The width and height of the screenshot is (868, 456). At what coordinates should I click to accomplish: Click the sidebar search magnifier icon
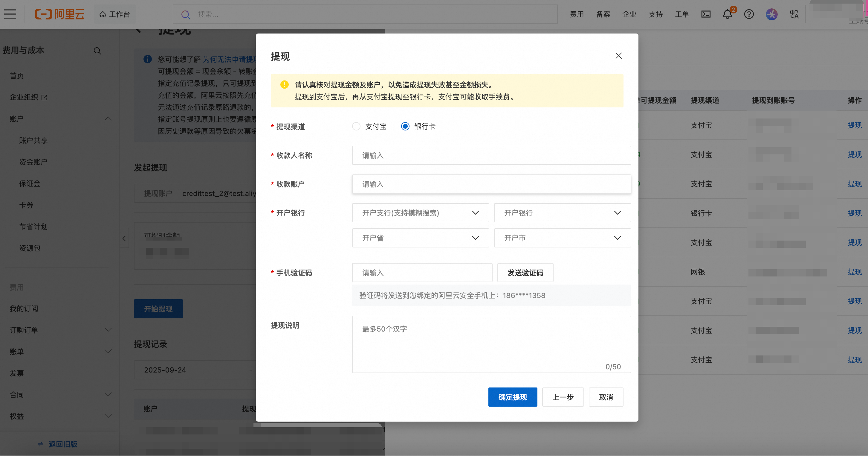tap(97, 51)
